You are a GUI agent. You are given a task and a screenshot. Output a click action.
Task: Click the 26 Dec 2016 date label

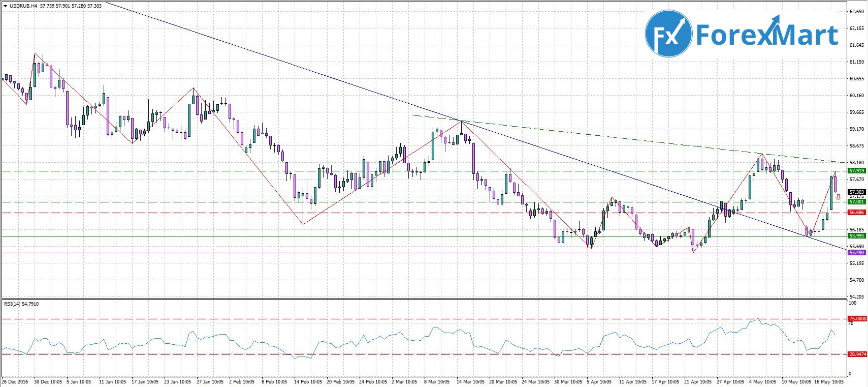(x=15, y=382)
